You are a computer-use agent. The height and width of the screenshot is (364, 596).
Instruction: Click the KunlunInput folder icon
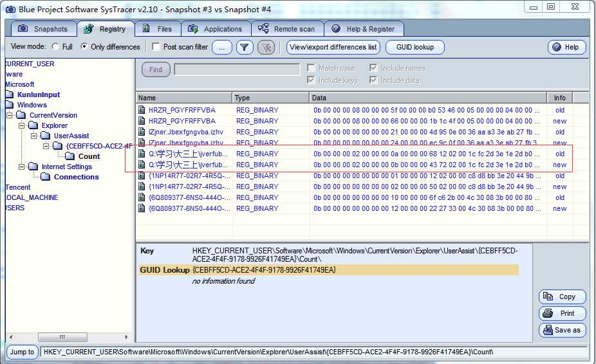10,95
